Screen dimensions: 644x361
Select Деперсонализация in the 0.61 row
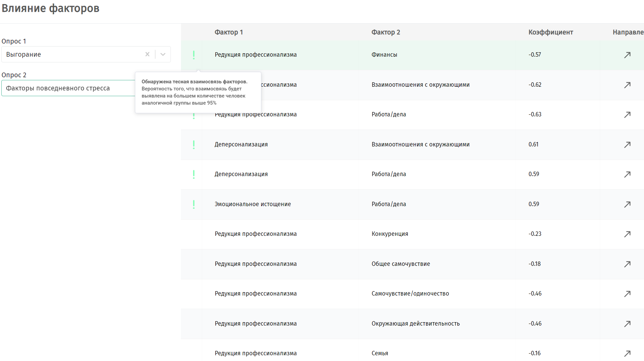241,144
